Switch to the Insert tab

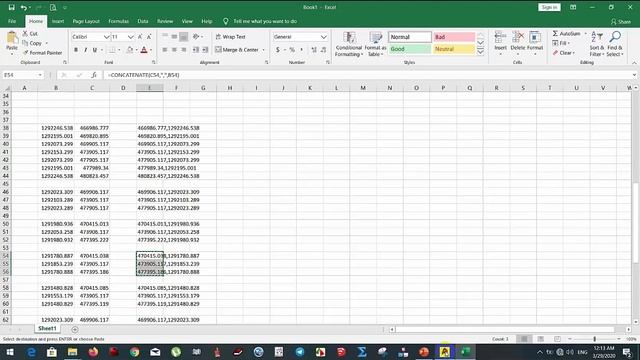pyautogui.click(x=58, y=21)
